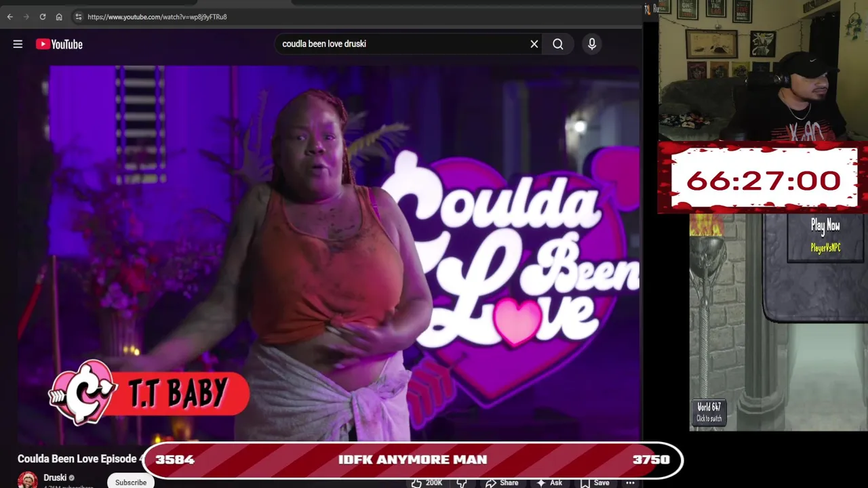Start voice search with microphone
The width and height of the screenshot is (868, 488).
point(592,44)
